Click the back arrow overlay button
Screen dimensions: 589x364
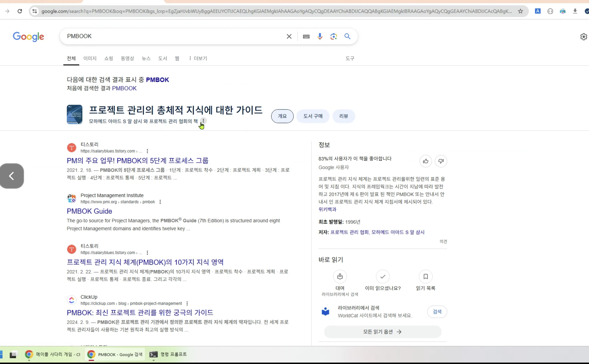point(12,176)
